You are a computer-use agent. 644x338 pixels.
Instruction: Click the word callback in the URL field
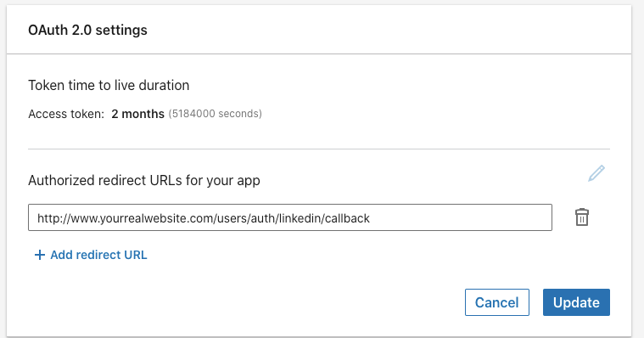coord(347,218)
